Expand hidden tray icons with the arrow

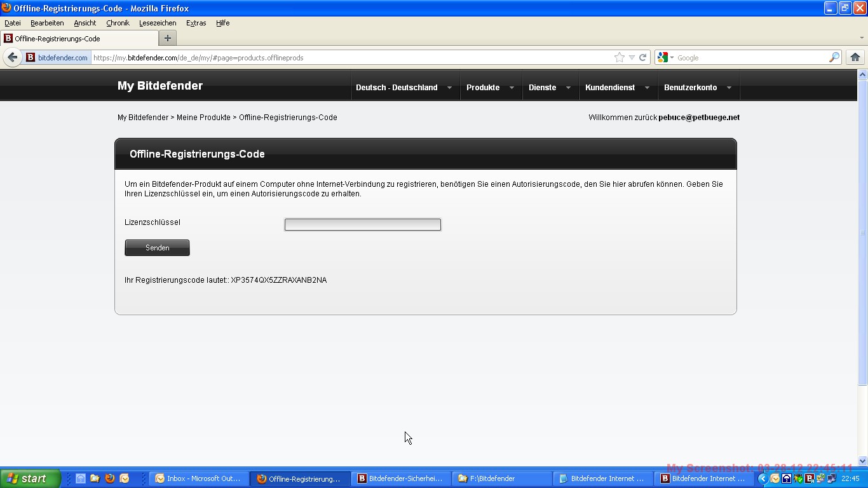click(x=763, y=478)
